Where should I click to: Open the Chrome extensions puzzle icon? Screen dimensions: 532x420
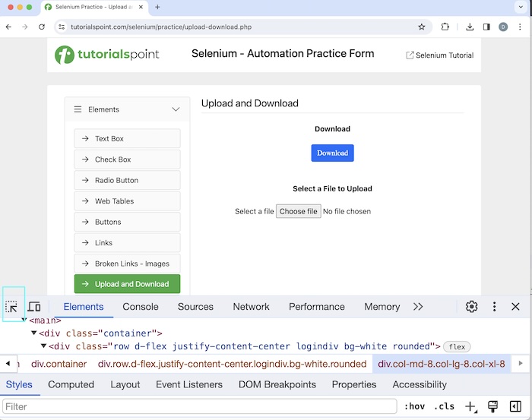coord(445,27)
